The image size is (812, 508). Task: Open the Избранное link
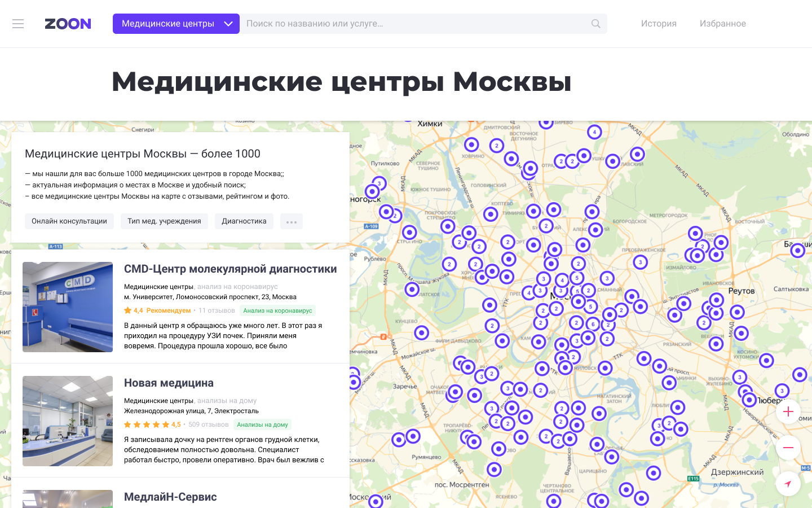pyautogui.click(x=723, y=24)
